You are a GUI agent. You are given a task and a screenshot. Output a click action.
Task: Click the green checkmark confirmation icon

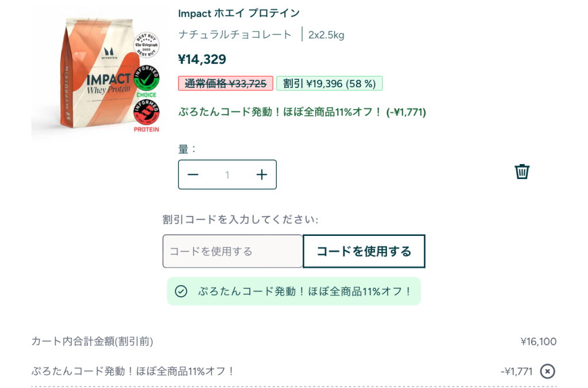pyautogui.click(x=181, y=292)
